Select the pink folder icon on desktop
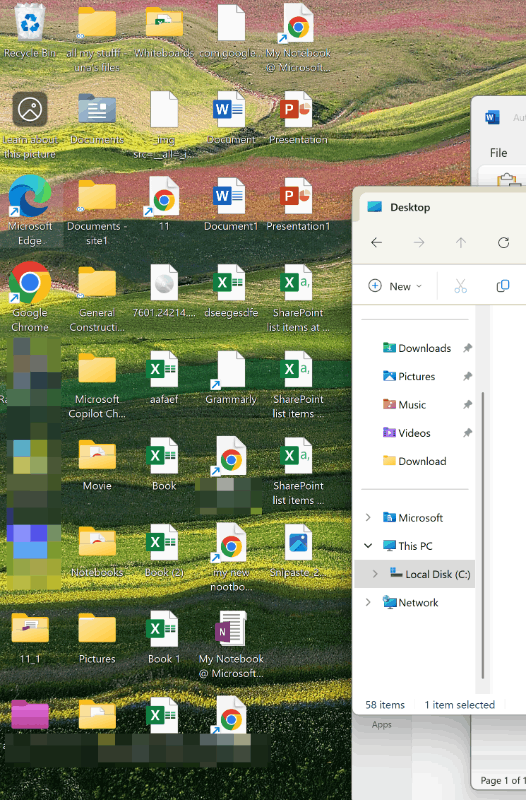This screenshot has height=800, width=526. [x=30, y=714]
